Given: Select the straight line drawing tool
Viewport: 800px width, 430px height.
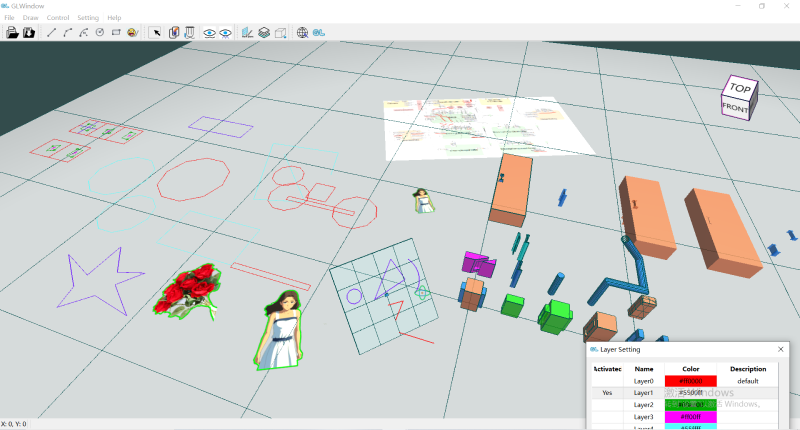Looking at the screenshot, I should (52, 32).
